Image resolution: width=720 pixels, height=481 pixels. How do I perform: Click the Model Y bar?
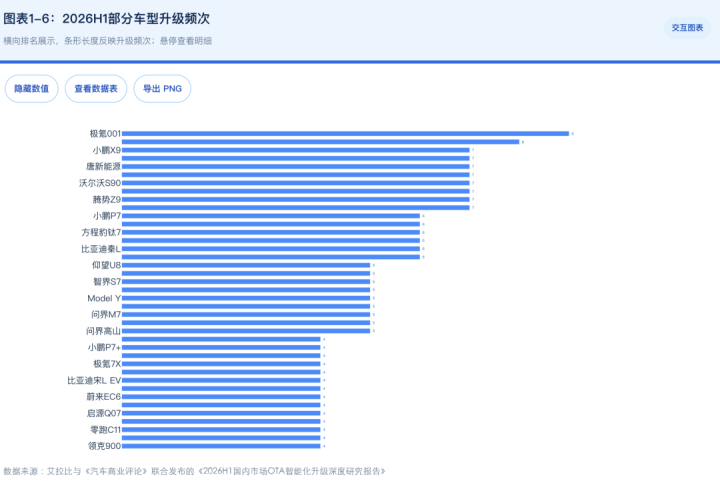246,298
